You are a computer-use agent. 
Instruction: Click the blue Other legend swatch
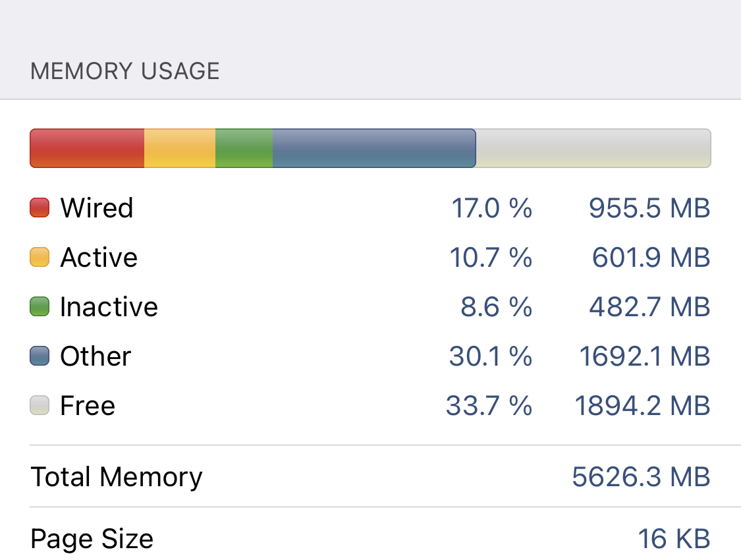pos(40,356)
